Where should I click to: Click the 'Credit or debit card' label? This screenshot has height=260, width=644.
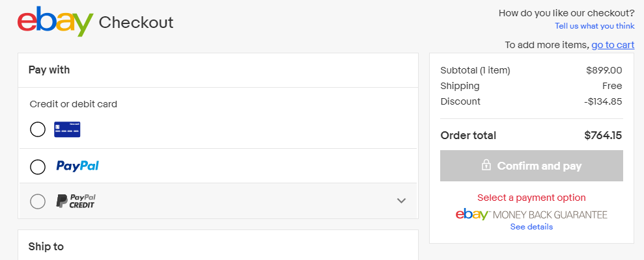[x=74, y=104]
